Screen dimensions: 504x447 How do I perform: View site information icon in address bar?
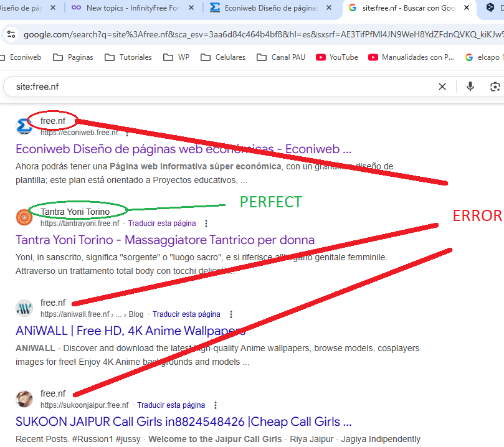[x=11, y=35]
